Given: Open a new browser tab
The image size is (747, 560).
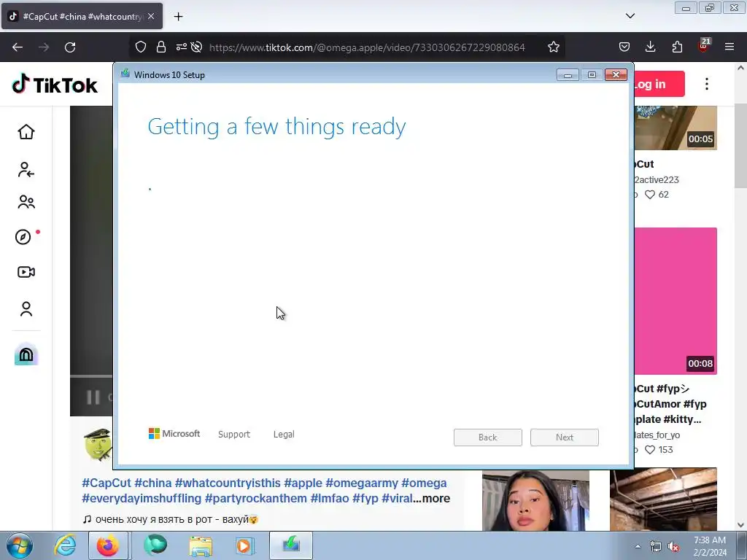Looking at the screenshot, I should pos(178,17).
